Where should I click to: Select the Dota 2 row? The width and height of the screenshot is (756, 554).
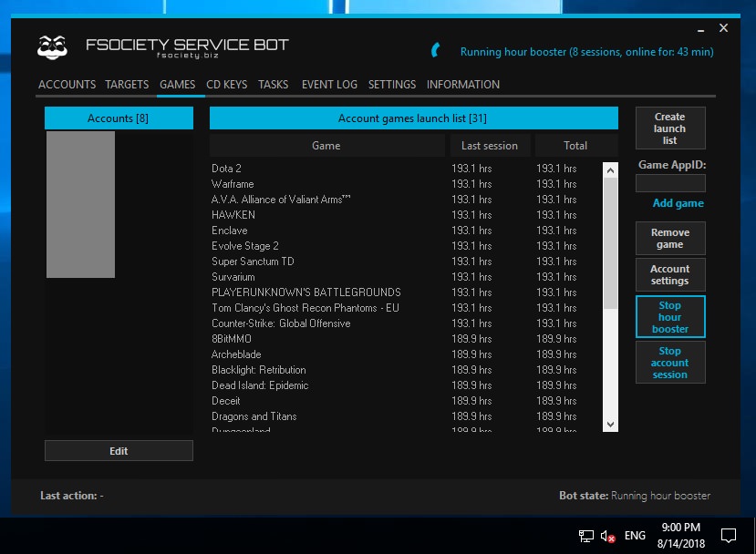coord(405,169)
